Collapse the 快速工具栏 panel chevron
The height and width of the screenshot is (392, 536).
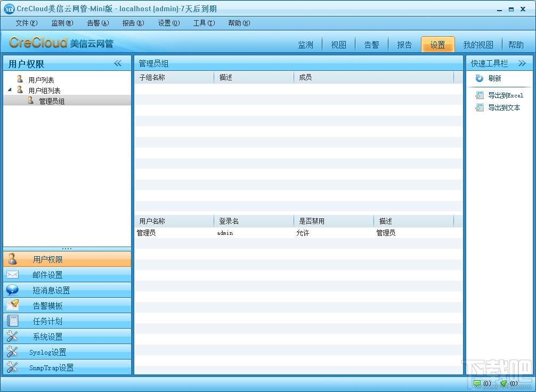522,63
